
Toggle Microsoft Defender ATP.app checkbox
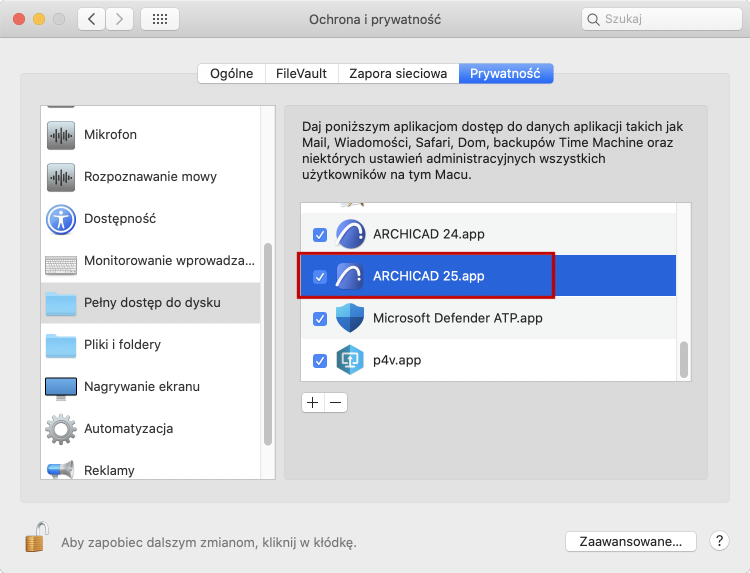coord(320,319)
